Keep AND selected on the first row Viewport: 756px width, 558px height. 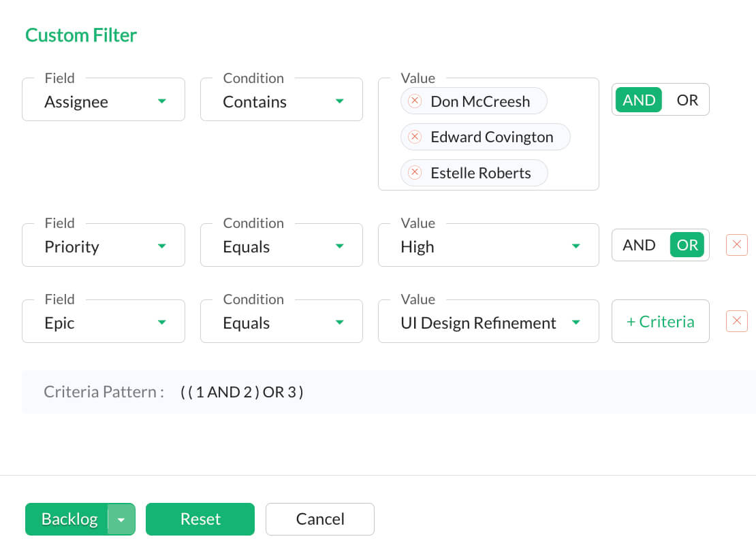pos(638,99)
